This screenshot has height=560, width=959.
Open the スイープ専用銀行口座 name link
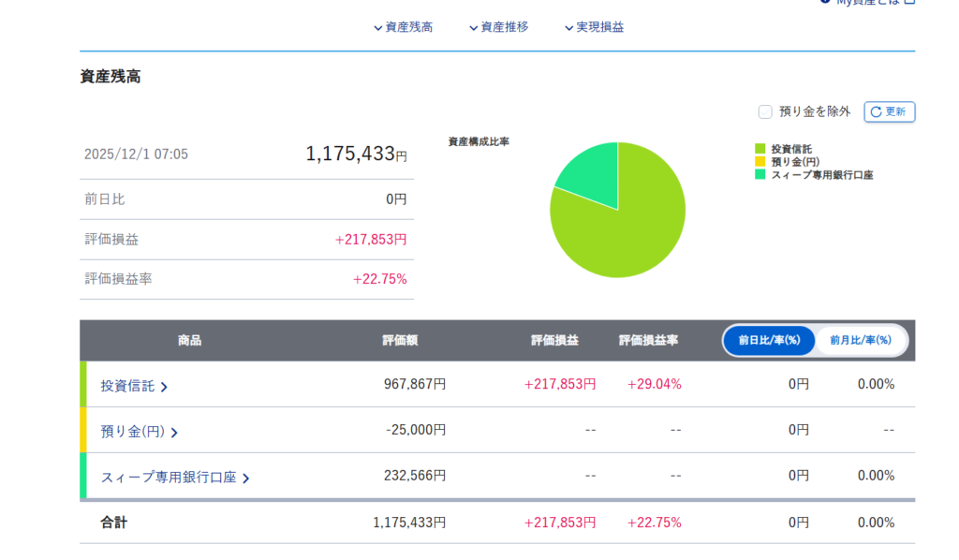(x=169, y=478)
